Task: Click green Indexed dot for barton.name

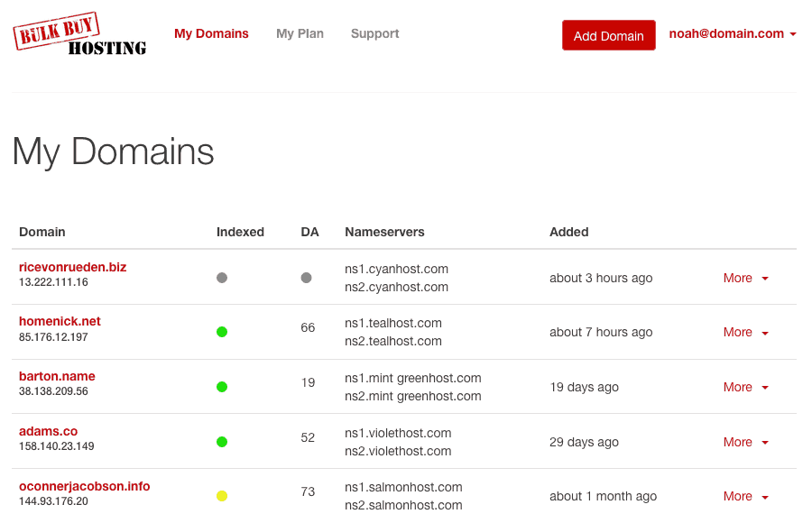Action: (x=222, y=387)
